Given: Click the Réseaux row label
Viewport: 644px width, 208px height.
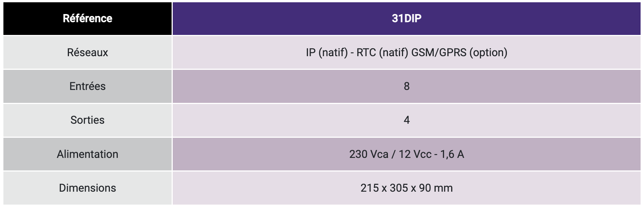Looking at the screenshot, I should point(88,52).
